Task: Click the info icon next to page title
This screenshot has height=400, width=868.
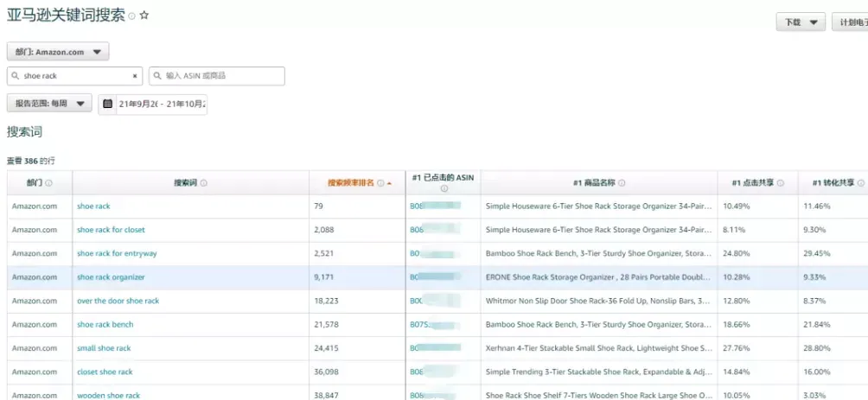Action: point(131,16)
